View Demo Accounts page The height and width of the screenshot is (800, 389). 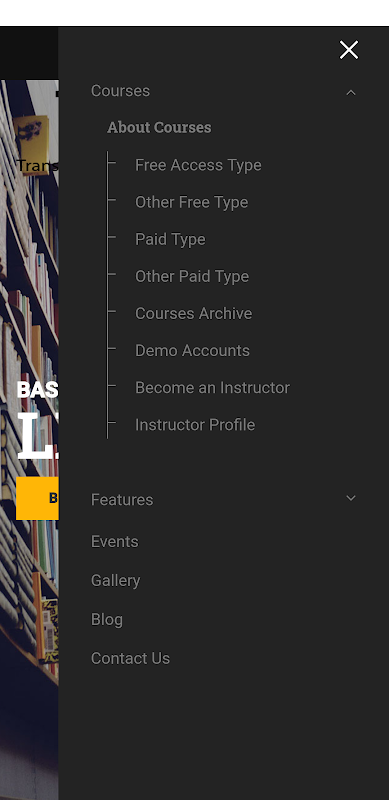(192, 351)
